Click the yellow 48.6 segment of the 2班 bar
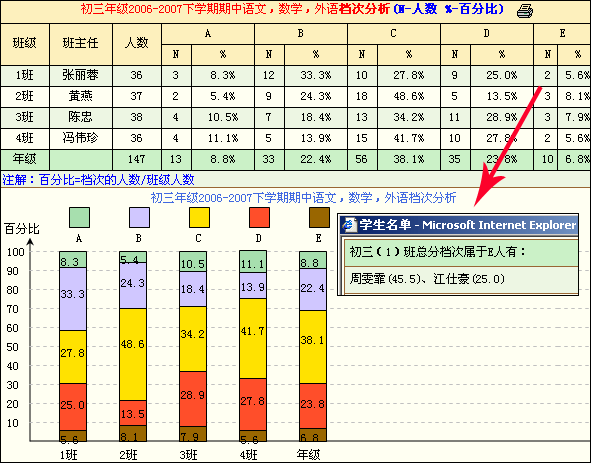591x463 pixels. coord(133,354)
